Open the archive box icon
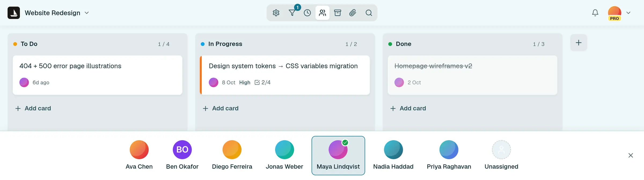 (x=338, y=13)
